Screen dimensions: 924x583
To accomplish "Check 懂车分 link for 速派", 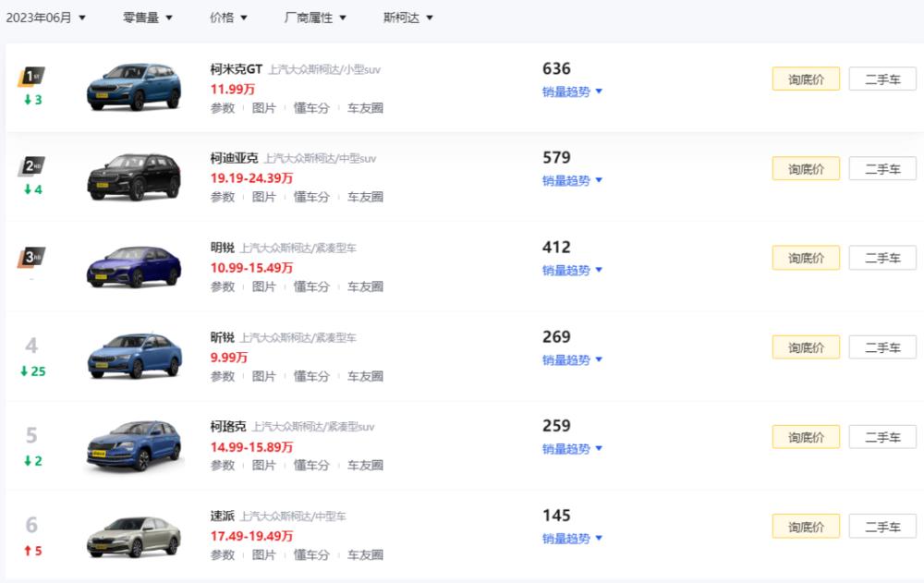I will coord(312,555).
